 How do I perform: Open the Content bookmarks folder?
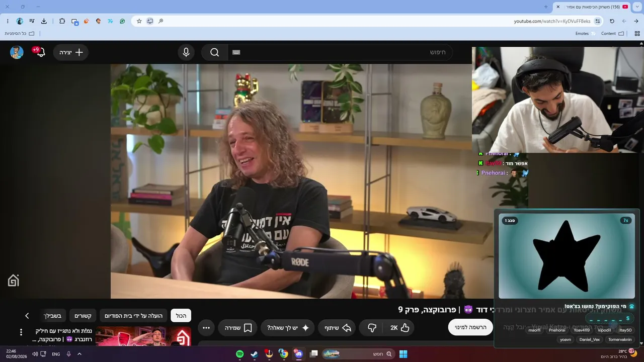coord(612,34)
